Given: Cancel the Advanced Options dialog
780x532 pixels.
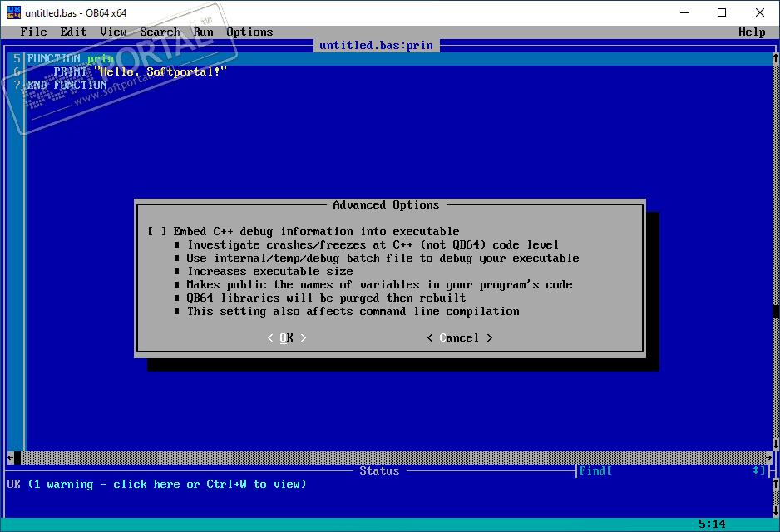Looking at the screenshot, I should pos(460,338).
